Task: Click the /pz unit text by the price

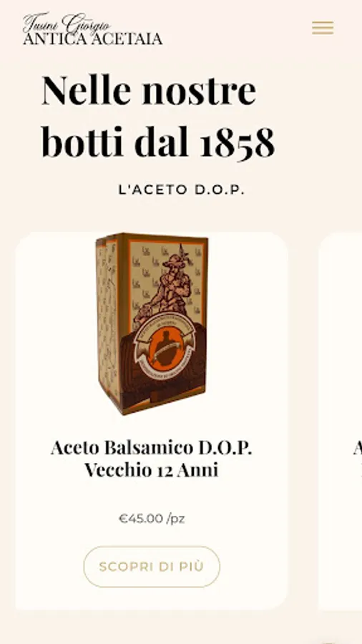Action: pyautogui.click(x=176, y=519)
